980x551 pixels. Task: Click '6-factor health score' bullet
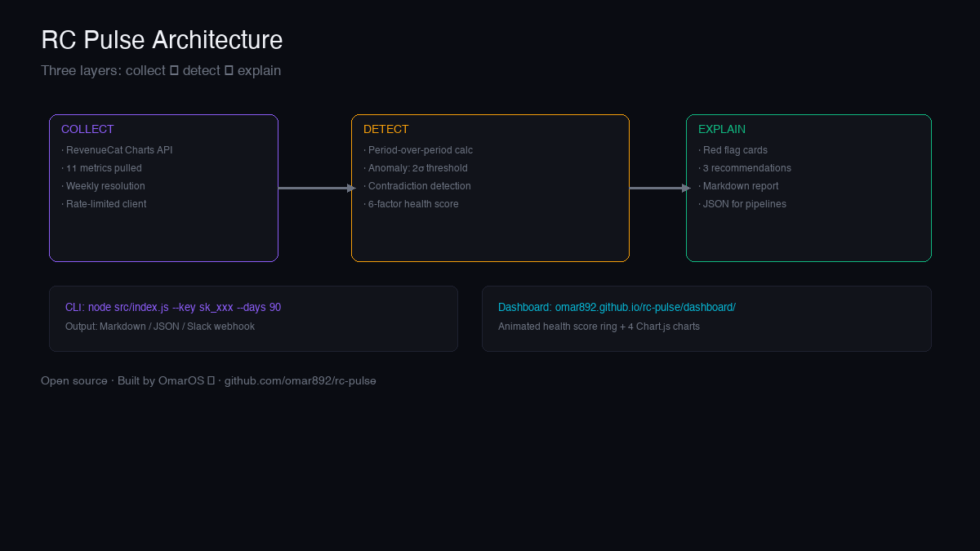pos(411,204)
